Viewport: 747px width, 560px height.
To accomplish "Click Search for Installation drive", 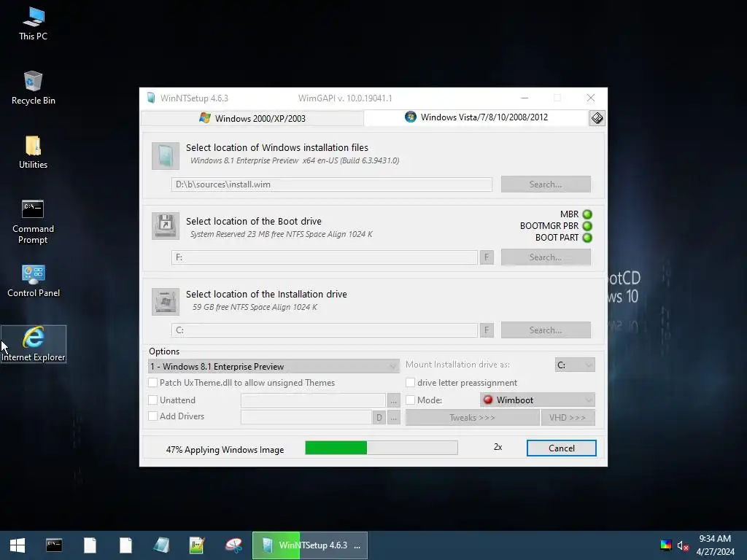I will pyautogui.click(x=546, y=330).
